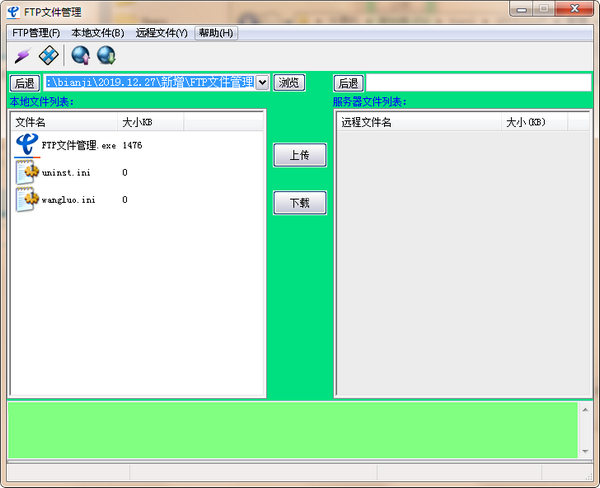Open the 帮助(H) menu
600x488 pixels.
click(x=216, y=33)
